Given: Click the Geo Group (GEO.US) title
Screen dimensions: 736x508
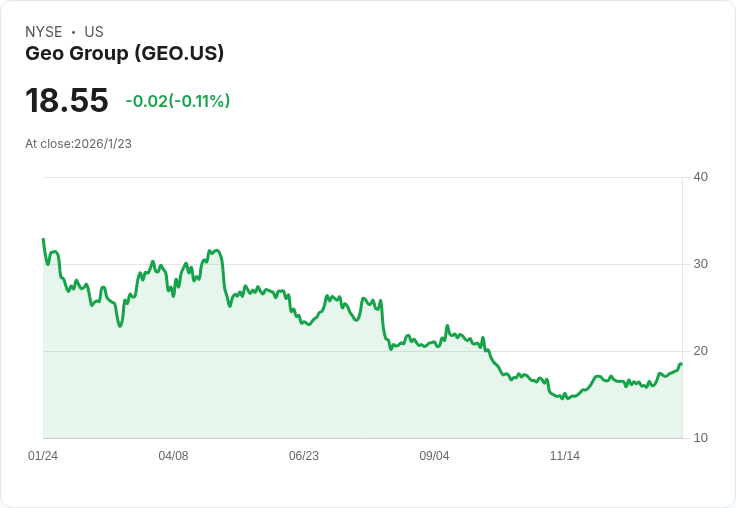Looking at the screenshot, I should [x=124, y=54].
